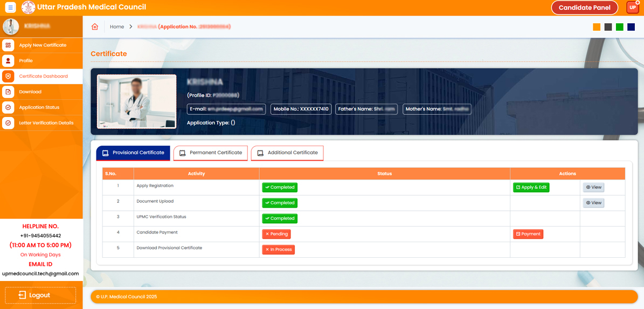Open Application Status sidebar icon
Image resolution: width=644 pixels, height=309 pixels.
pyautogui.click(x=8, y=107)
